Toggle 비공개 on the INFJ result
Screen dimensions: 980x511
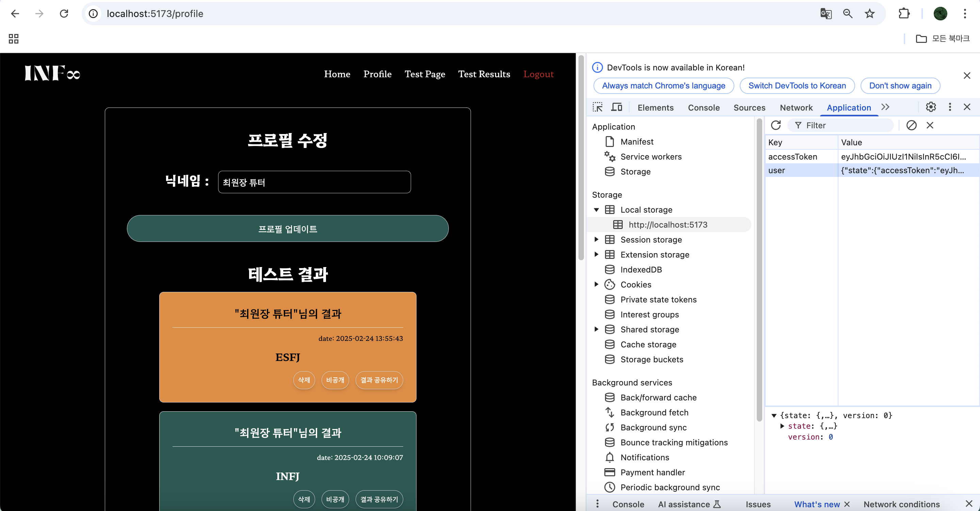pos(335,499)
